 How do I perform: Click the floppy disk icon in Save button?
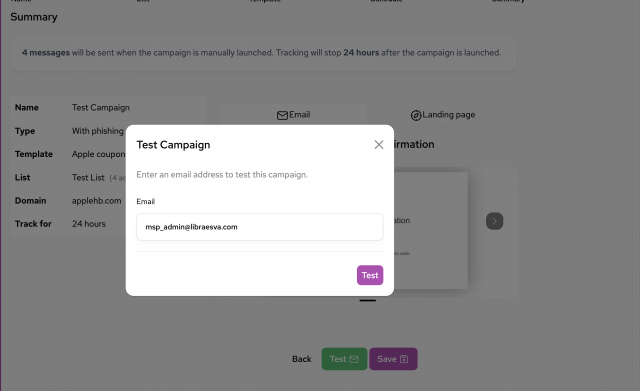point(404,359)
